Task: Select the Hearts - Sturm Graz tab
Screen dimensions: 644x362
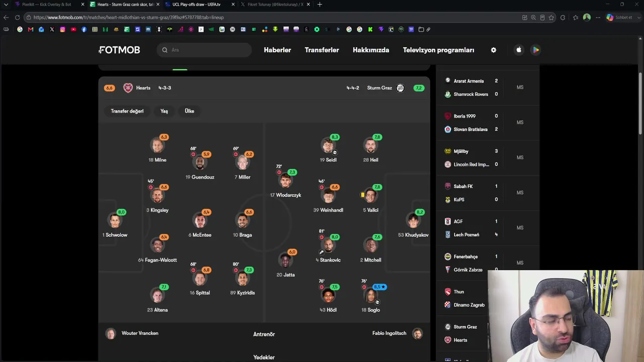Action: point(125,5)
